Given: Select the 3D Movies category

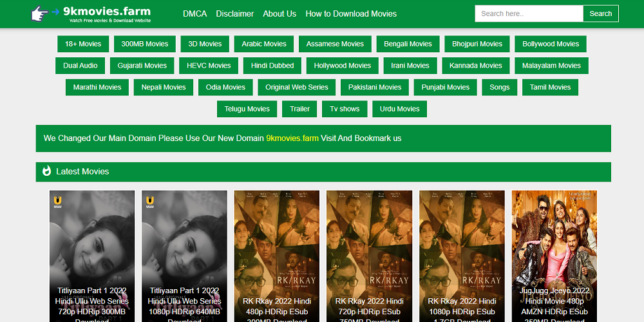Looking at the screenshot, I should click(205, 44).
